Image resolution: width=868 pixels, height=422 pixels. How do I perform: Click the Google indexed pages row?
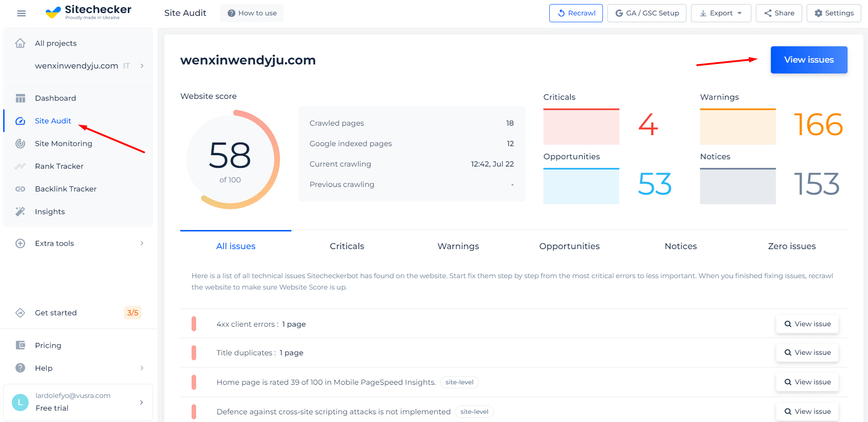point(412,143)
